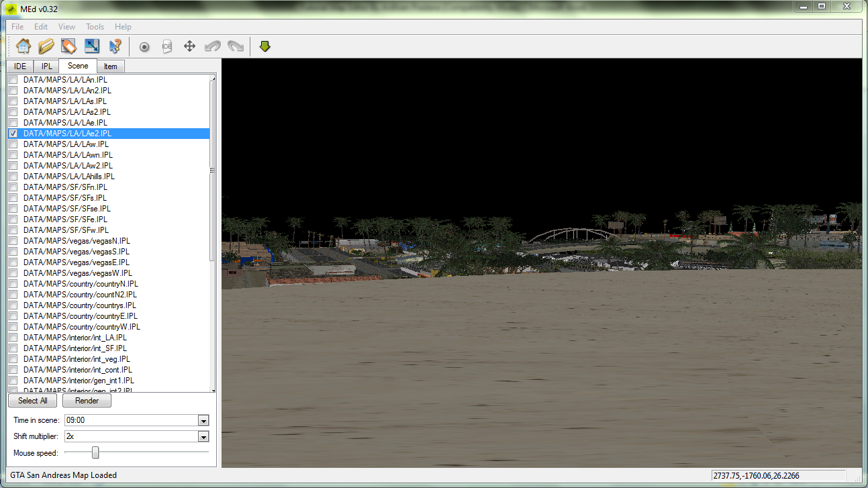Viewport: 868px width, 488px height.
Task: Click the round target dot toolbar icon
Action: [144, 46]
